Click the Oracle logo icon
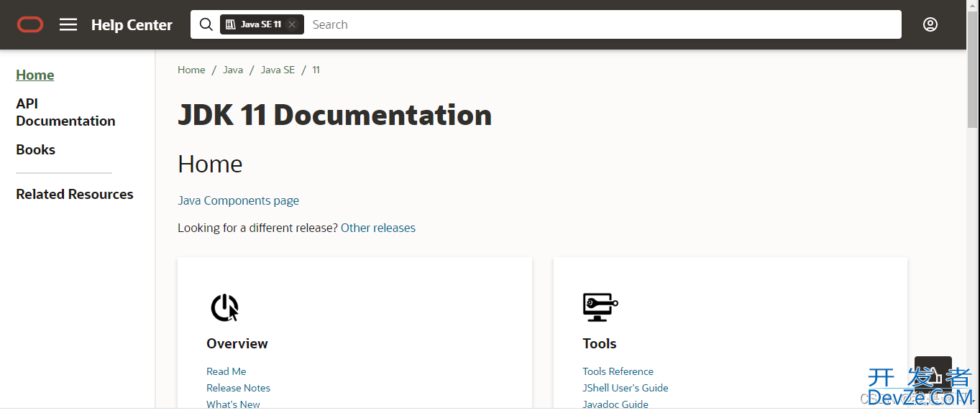Screen dimensions: 980x413 (30, 24)
